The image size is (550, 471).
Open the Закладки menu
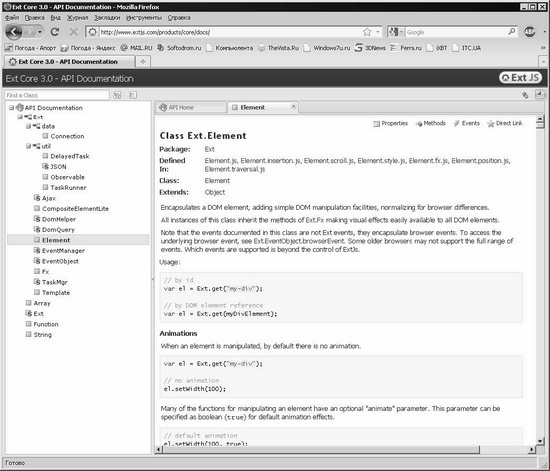107,18
